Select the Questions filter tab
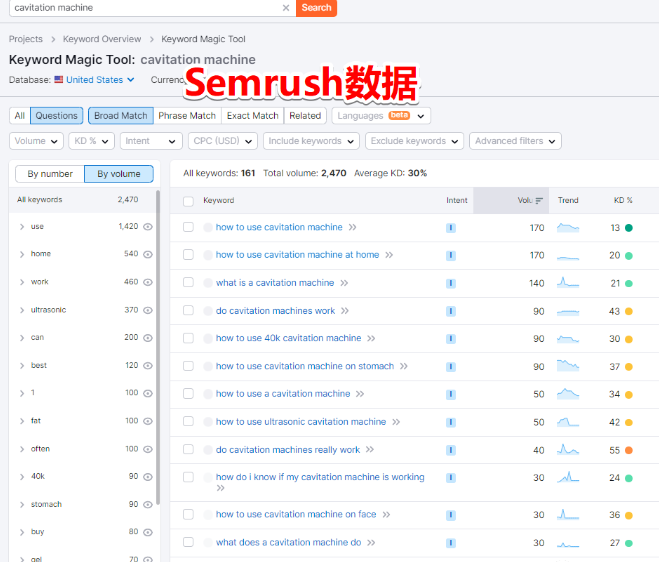The width and height of the screenshot is (659, 562). (56, 116)
